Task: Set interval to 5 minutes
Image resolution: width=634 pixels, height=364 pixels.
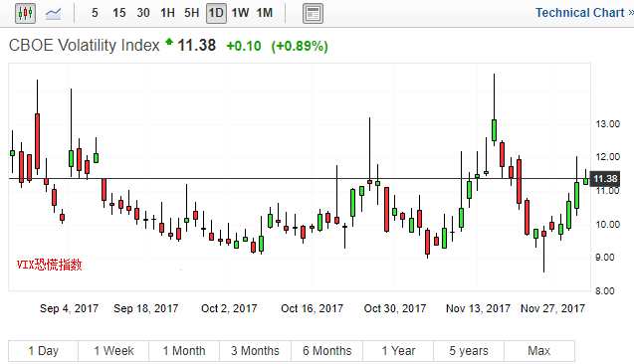Action: [95, 13]
